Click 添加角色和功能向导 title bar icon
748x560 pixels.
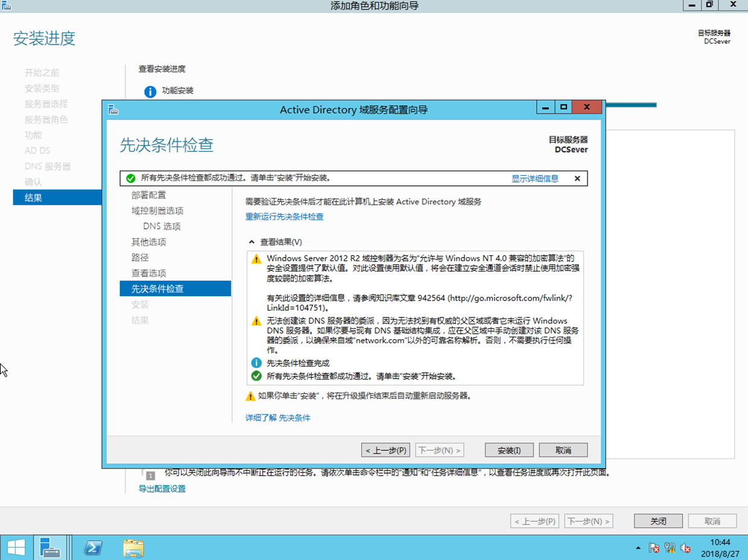point(7,5)
